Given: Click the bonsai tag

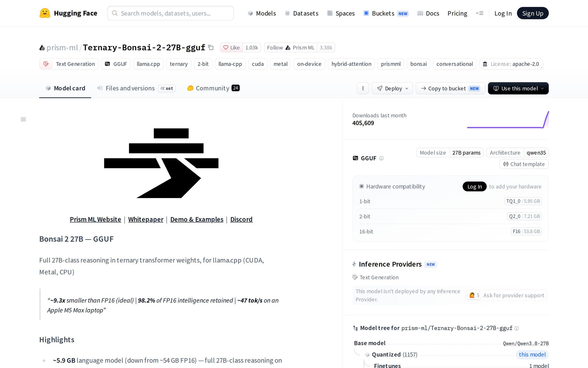Looking at the screenshot, I should pos(419,64).
